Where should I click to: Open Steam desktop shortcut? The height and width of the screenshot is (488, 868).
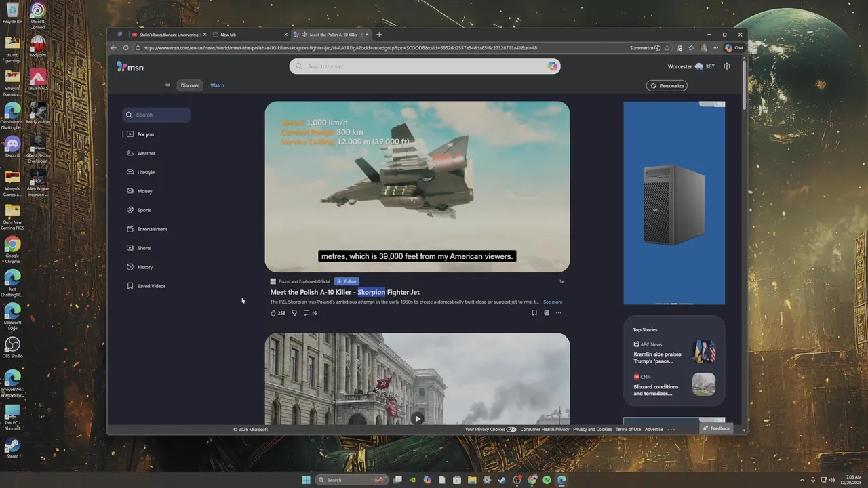12,449
